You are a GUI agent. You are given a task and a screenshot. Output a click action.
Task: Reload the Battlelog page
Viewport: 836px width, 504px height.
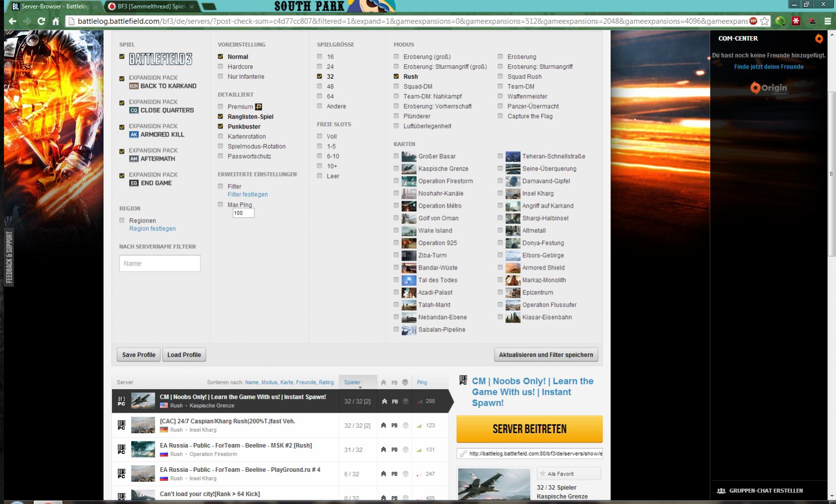(41, 21)
